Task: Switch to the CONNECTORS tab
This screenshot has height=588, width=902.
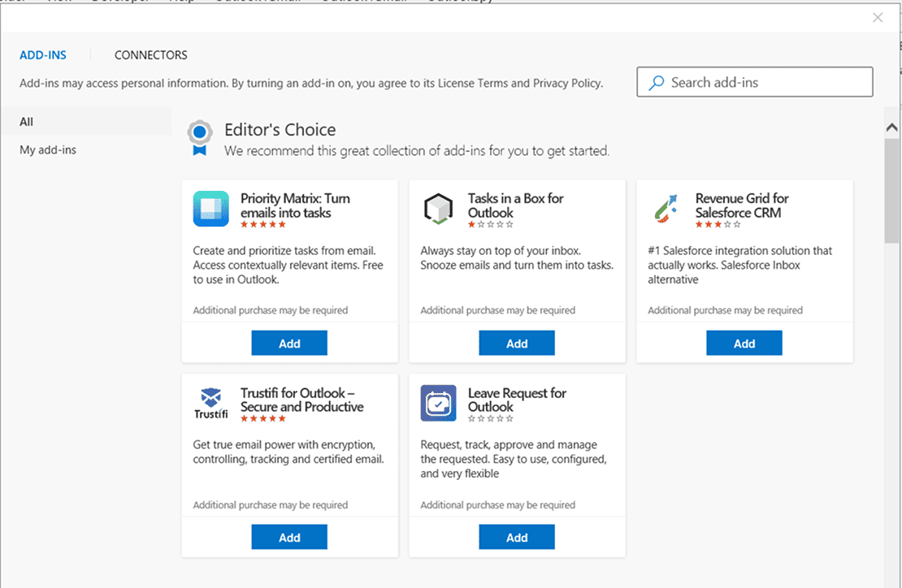Action: tap(150, 54)
